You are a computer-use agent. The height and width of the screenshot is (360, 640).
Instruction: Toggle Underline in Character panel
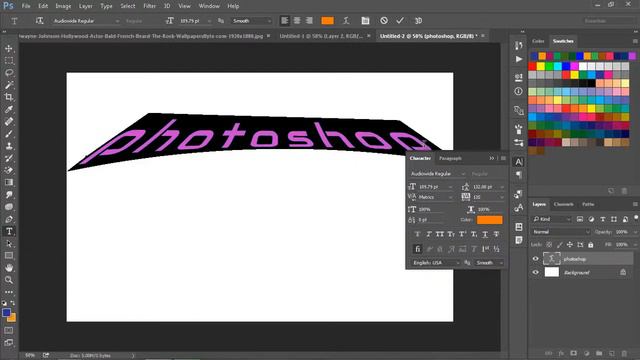pos(485,234)
